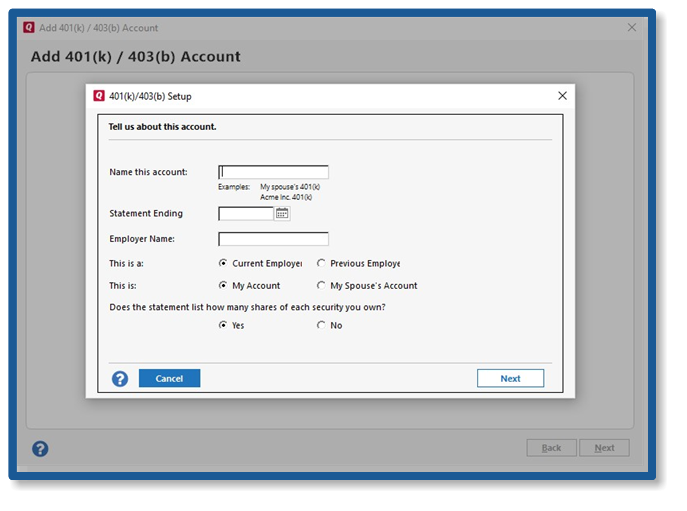Choose the Previous Employer radio option

[321, 264]
